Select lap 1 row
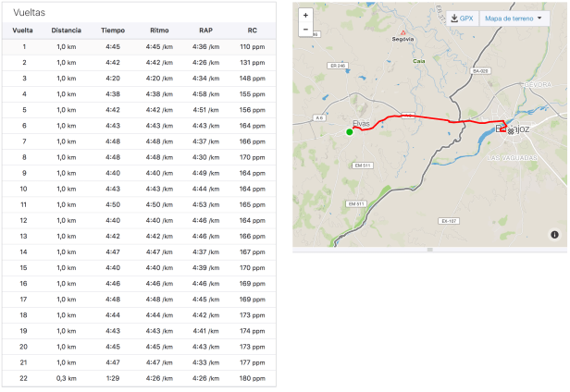 [139, 46]
